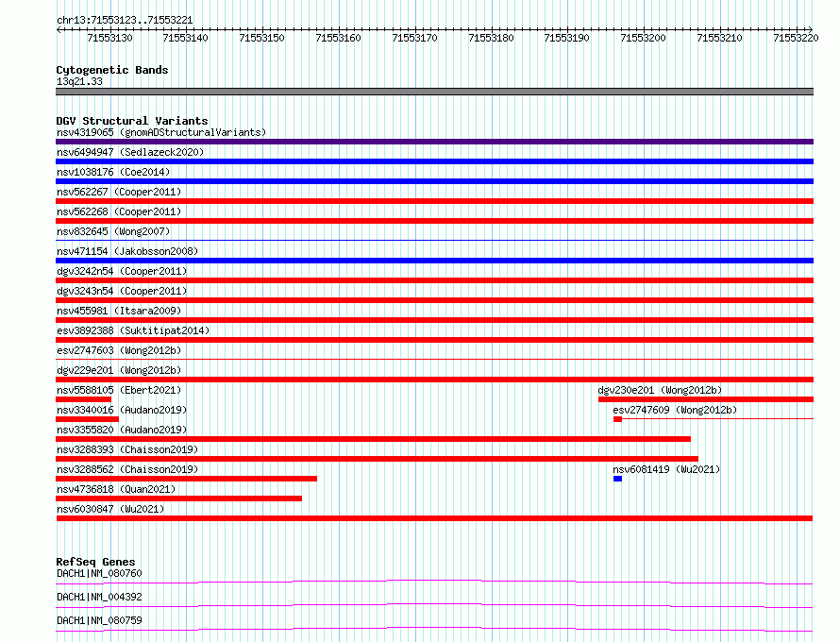840x642 pixels.
Task: Click nsv562268 Cooper2011 variant label
Action: 119,211
